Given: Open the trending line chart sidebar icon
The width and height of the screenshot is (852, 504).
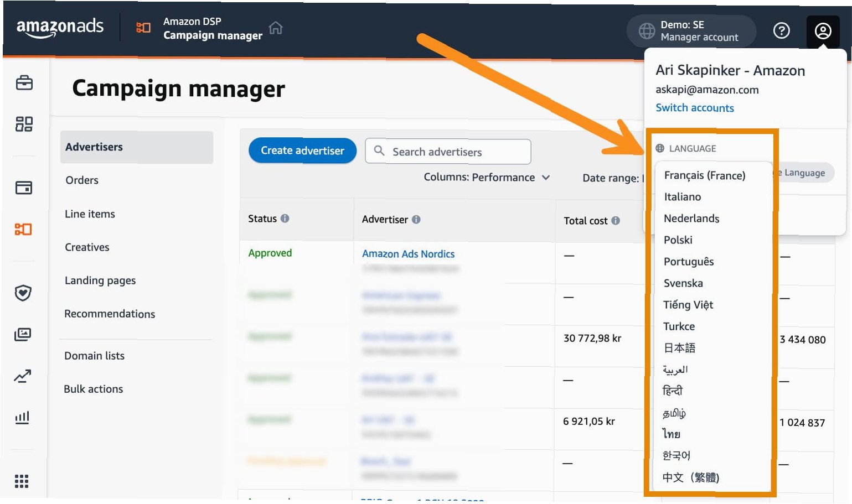Looking at the screenshot, I should (x=23, y=376).
